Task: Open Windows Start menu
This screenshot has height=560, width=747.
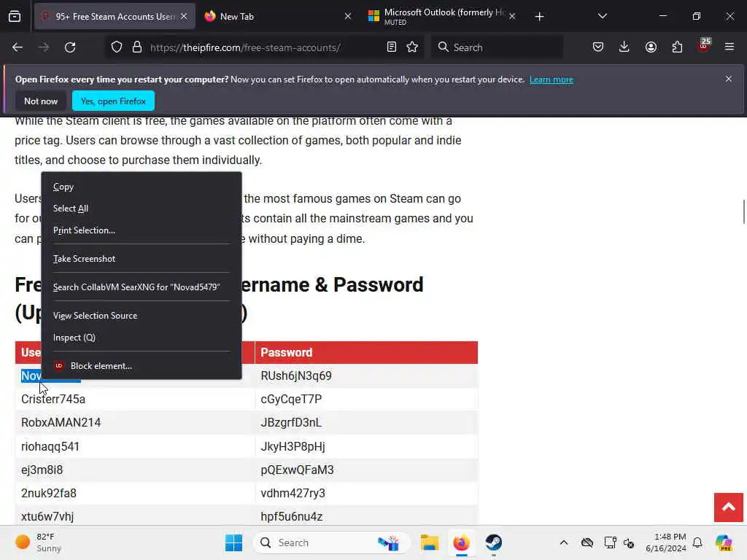Action: tap(233, 542)
